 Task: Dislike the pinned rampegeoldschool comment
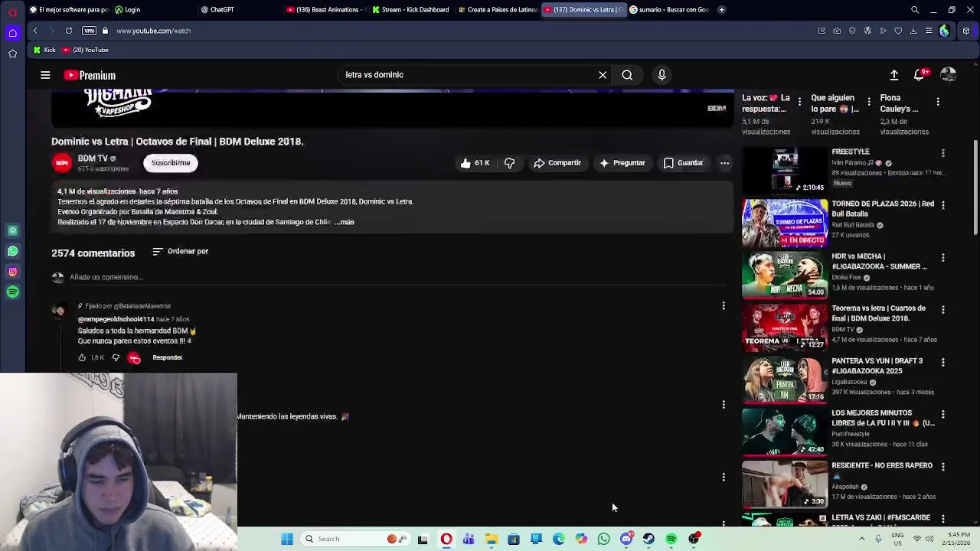coord(116,357)
